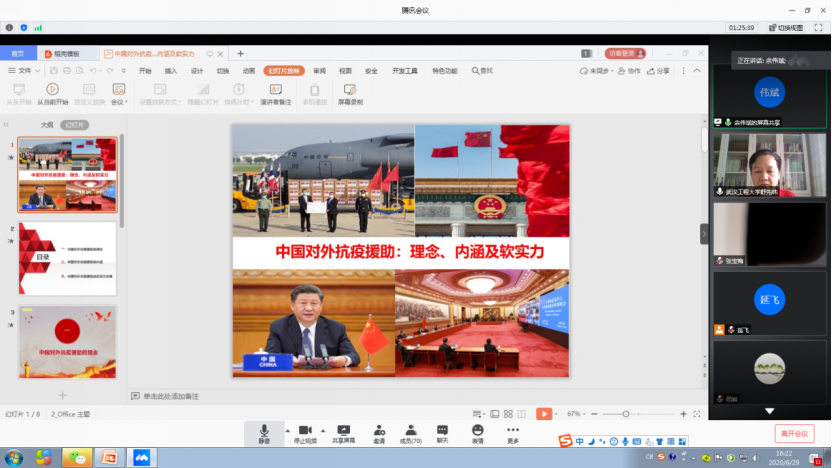Expand video options arrow beside 停止视频

[x=325, y=431]
